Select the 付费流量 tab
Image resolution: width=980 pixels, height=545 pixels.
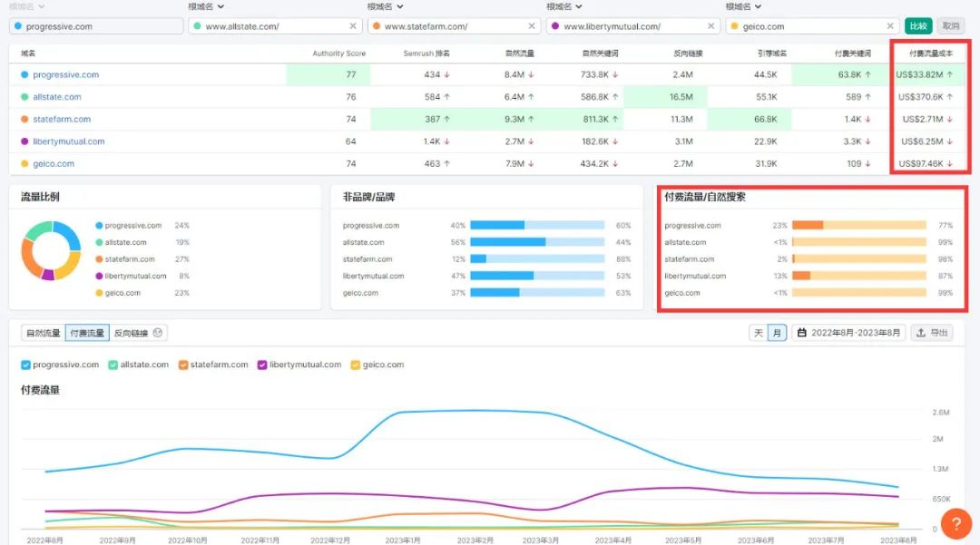pos(87,333)
